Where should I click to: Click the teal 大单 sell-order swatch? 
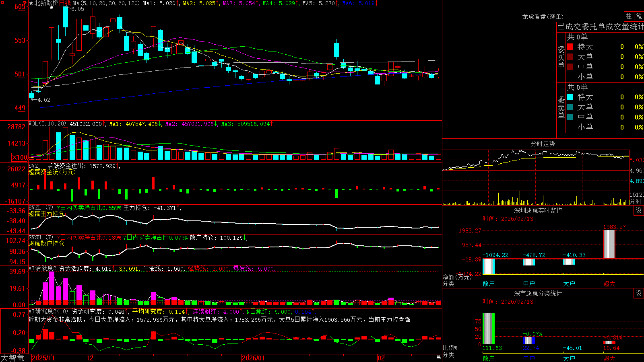click(x=570, y=107)
